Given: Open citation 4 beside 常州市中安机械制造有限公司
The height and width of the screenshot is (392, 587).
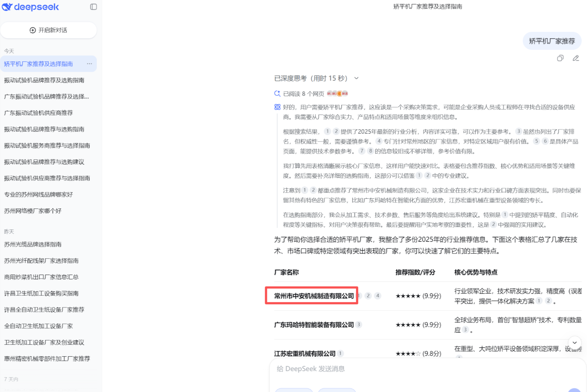Looking at the screenshot, I should 378,296.
